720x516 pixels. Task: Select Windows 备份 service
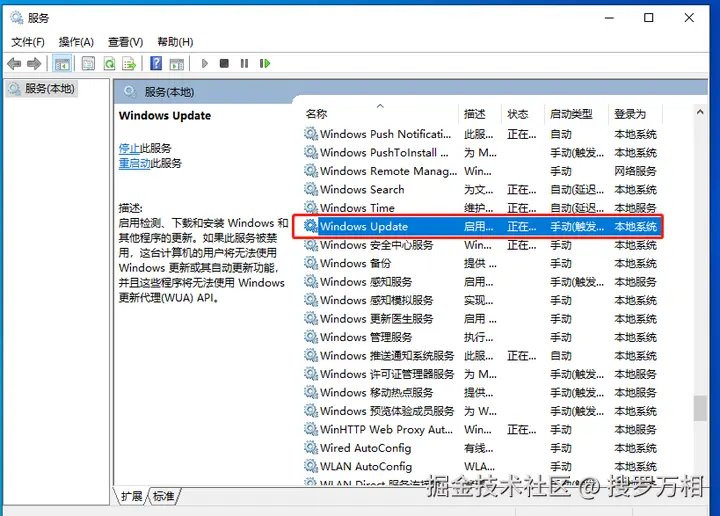pos(482,264)
